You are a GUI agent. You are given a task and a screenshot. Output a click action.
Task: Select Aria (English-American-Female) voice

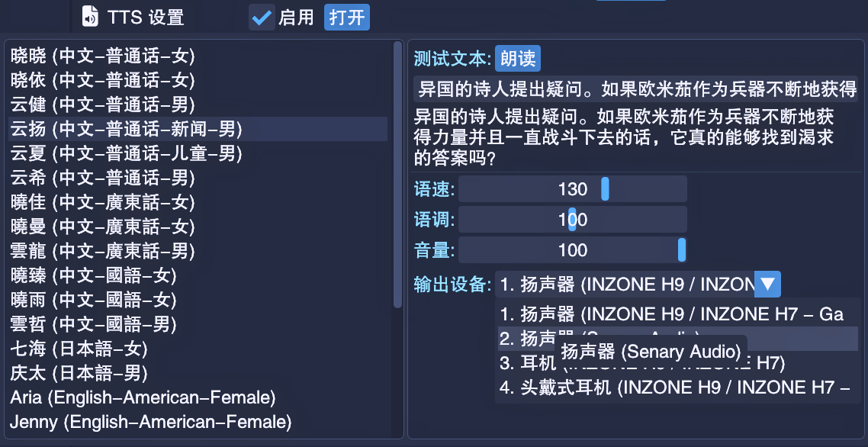tap(143, 397)
